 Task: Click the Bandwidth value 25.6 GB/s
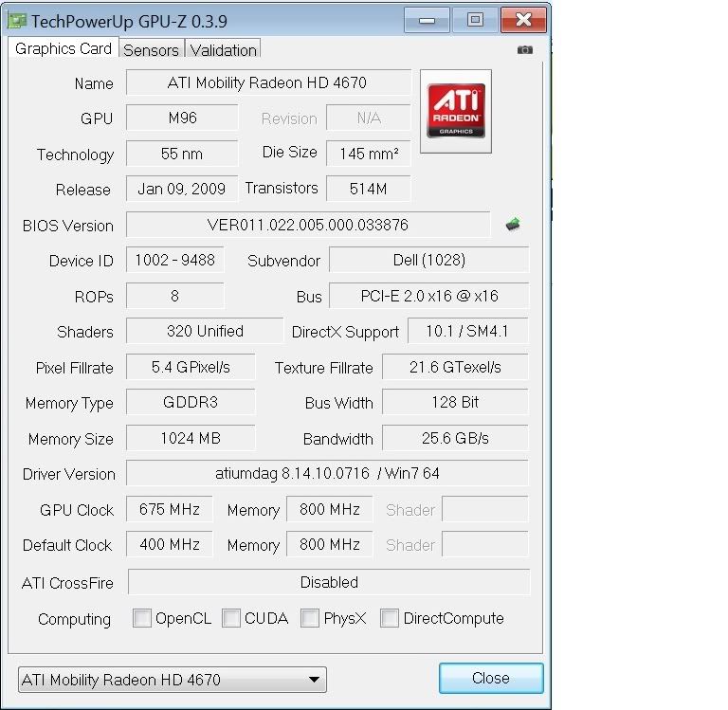[455, 438]
